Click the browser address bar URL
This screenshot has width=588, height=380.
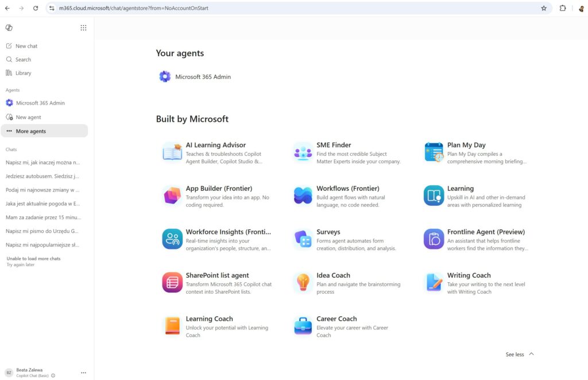[133, 8]
